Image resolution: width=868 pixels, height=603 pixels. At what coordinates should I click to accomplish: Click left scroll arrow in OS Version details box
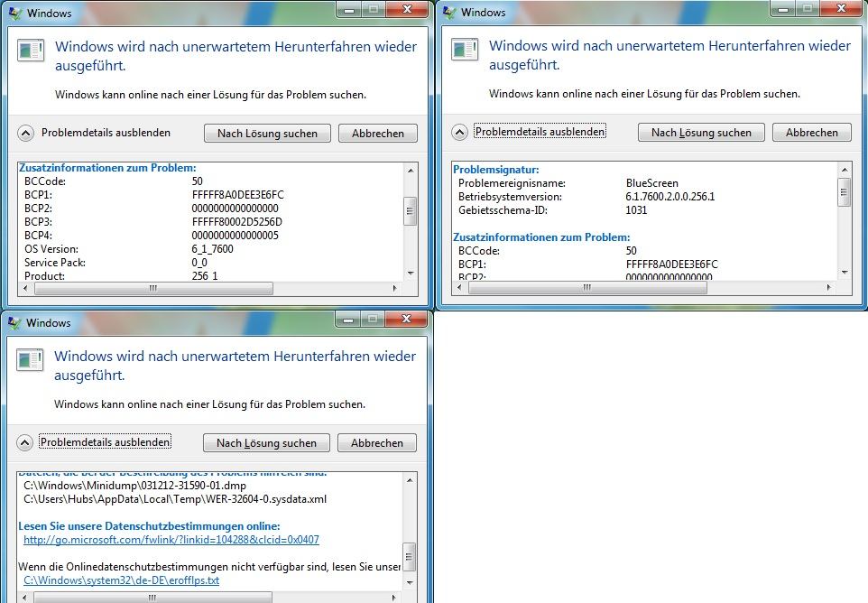[x=25, y=288]
